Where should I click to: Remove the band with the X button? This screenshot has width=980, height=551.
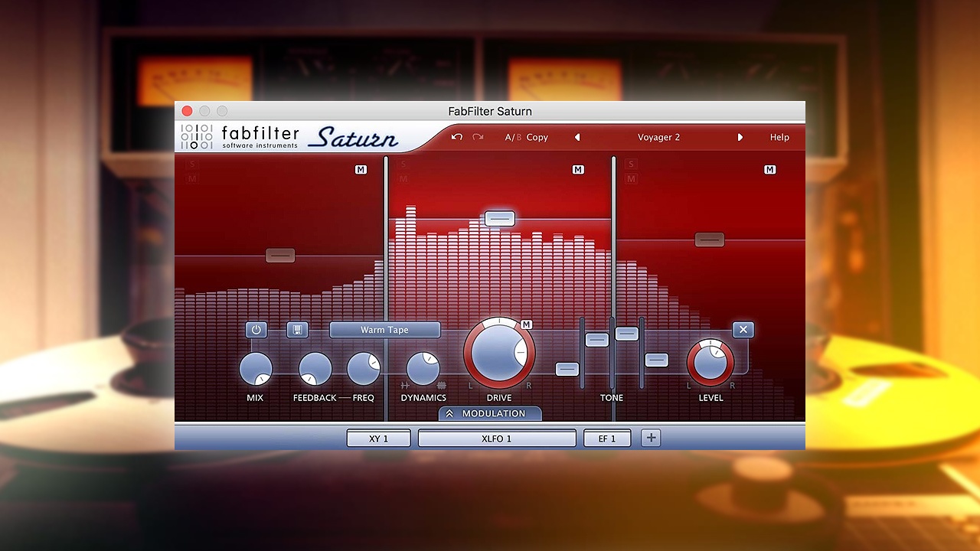pyautogui.click(x=743, y=330)
